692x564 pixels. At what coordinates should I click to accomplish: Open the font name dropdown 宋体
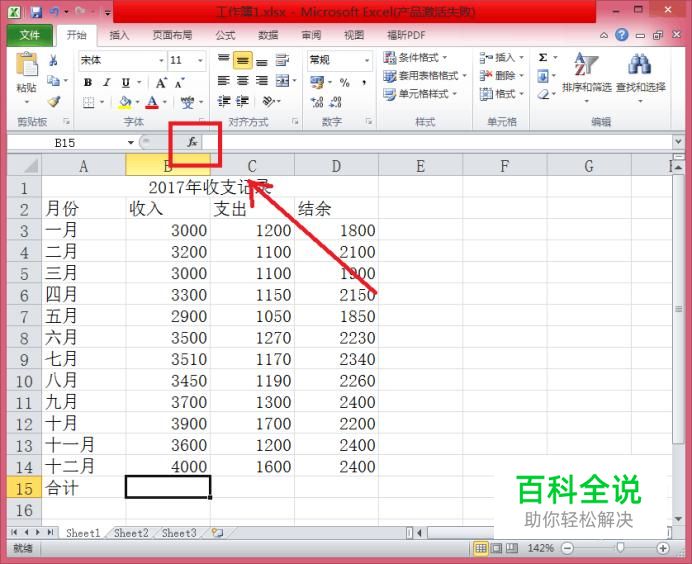pos(162,60)
